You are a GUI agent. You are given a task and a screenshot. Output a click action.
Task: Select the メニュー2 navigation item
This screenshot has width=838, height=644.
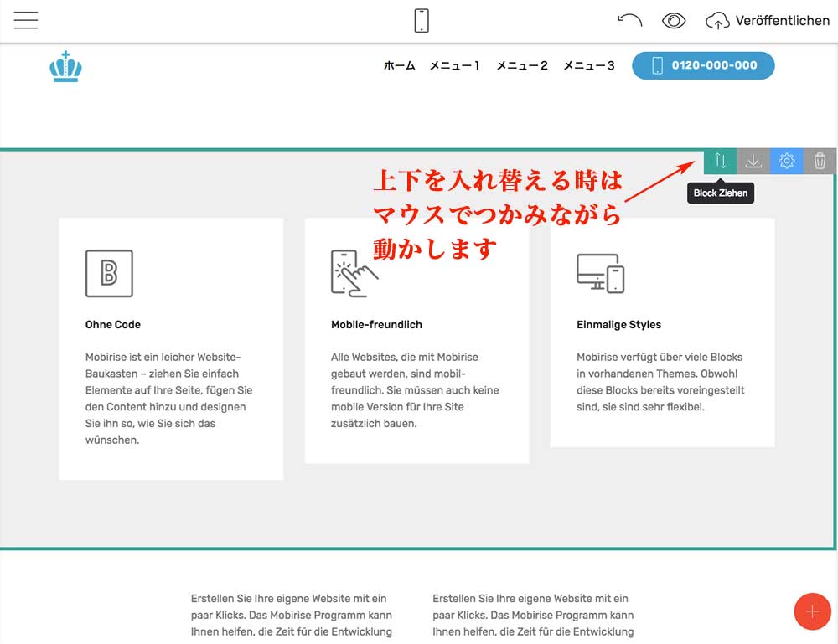(x=521, y=65)
